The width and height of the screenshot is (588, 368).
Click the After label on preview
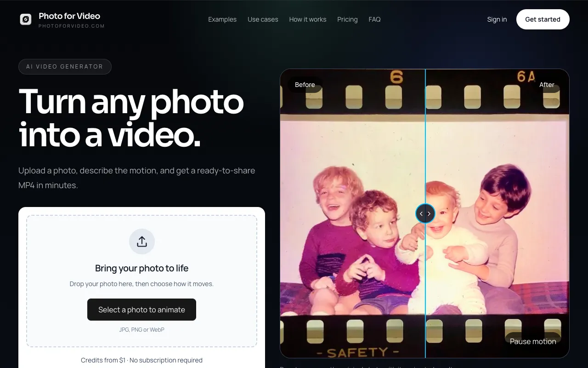point(547,85)
